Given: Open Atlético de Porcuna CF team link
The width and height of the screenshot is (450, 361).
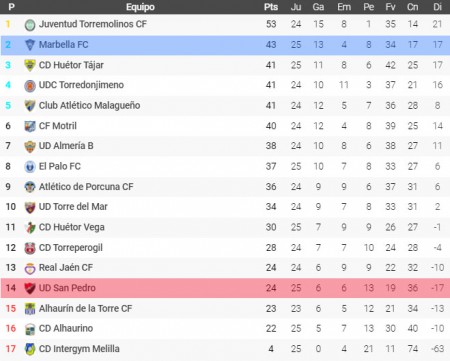Looking at the screenshot, I should click(86, 187).
